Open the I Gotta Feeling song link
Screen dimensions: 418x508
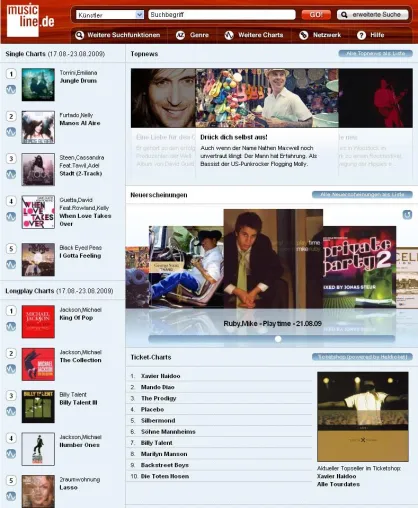pos(80,256)
